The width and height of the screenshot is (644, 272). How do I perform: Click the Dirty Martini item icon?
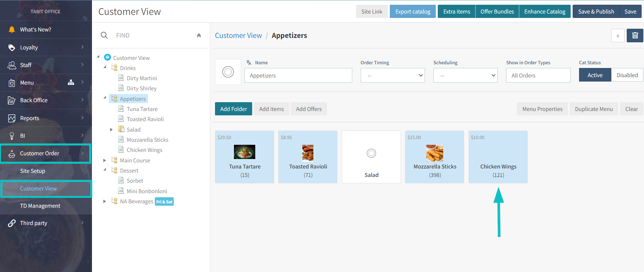click(121, 78)
